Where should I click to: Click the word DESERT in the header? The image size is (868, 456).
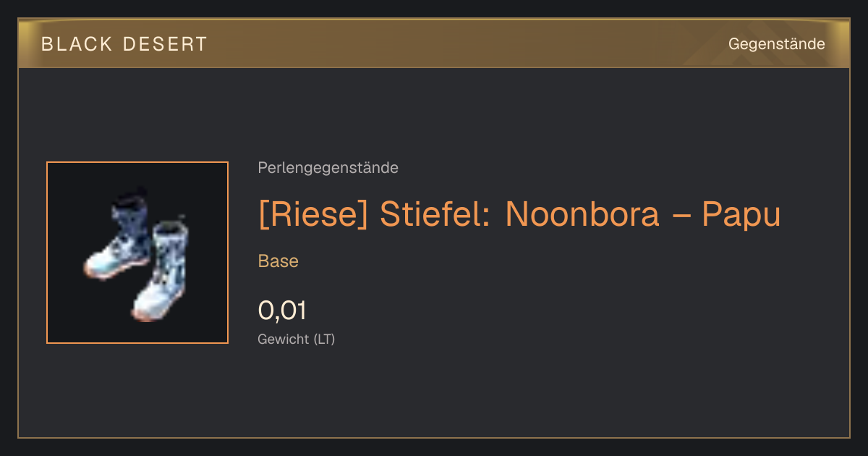(x=165, y=44)
